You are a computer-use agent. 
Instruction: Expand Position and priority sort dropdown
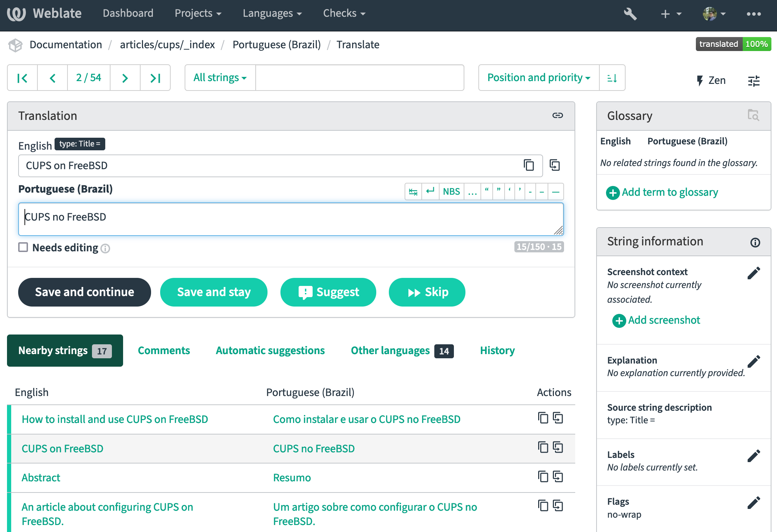[x=539, y=78]
